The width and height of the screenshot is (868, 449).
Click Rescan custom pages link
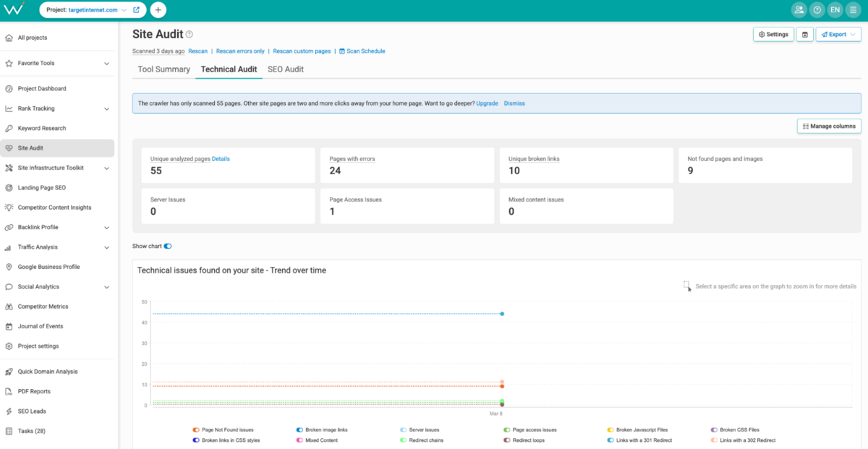coord(302,51)
